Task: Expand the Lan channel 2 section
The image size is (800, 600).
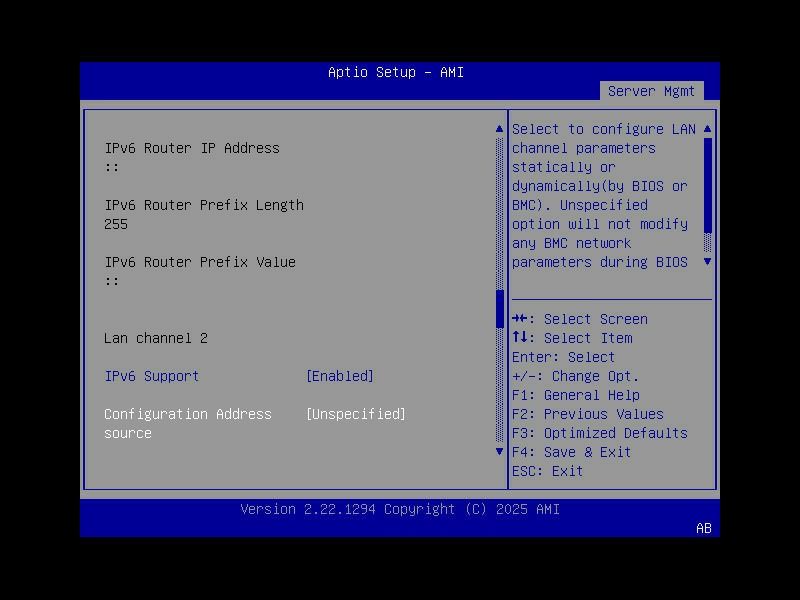Action: pos(155,338)
